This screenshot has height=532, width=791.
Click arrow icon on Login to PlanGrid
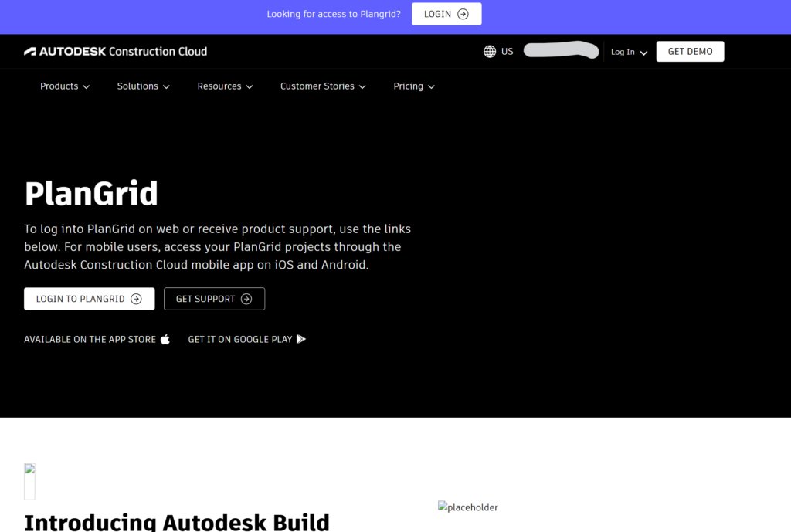coord(136,299)
